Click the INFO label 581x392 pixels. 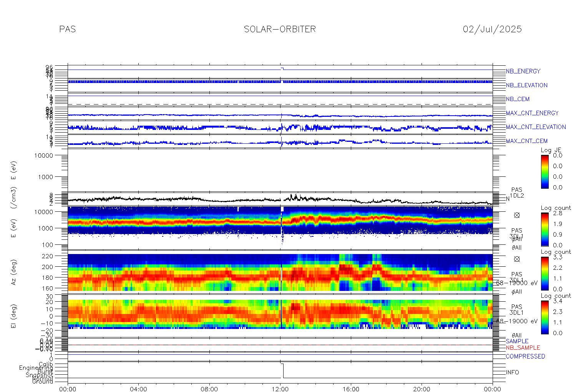pos(512,372)
